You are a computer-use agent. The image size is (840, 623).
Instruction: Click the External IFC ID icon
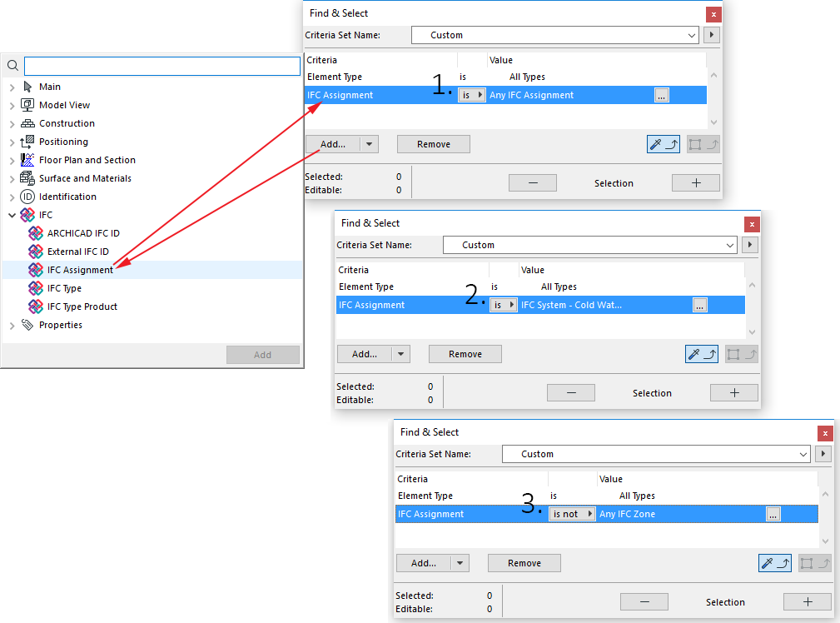point(35,252)
